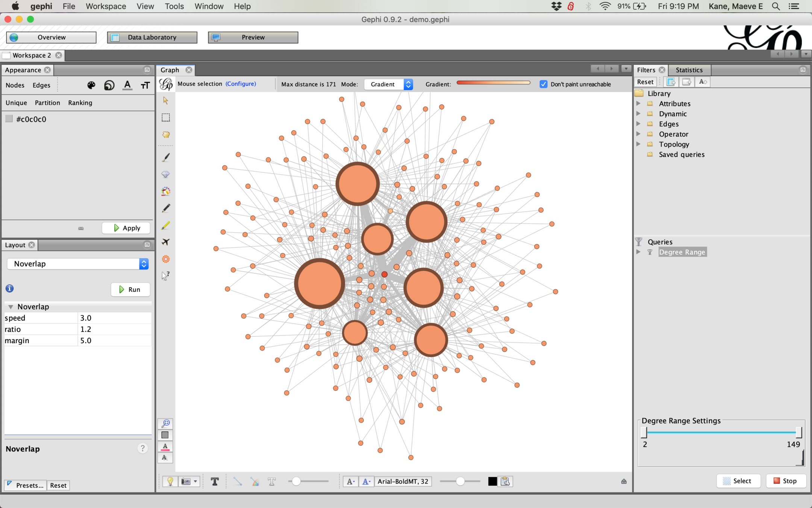Toggle background color lightbulb button
The width and height of the screenshot is (812, 508).
(x=170, y=481)
